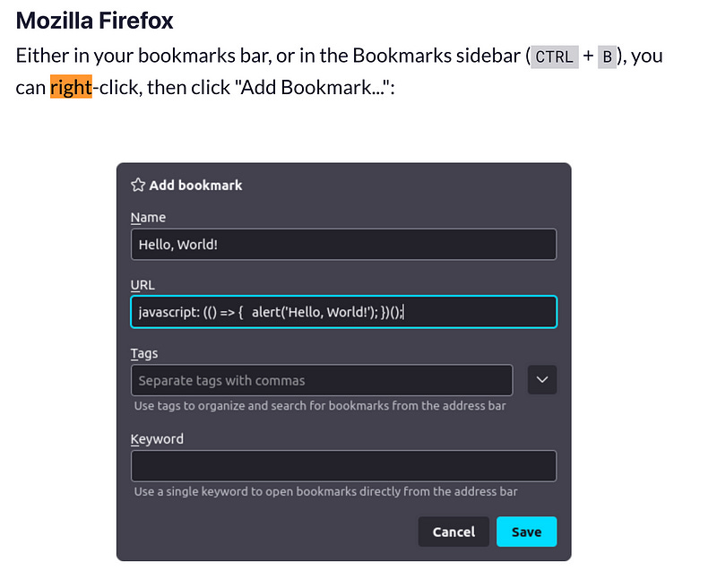Click the Tags label

point(144,353)
